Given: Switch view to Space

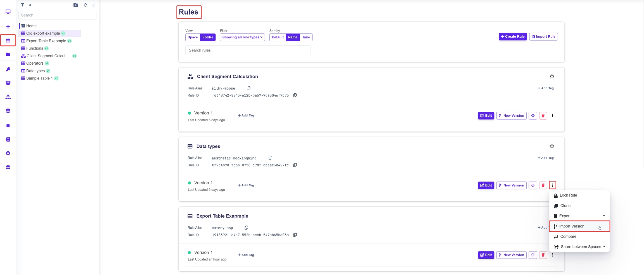Looking at the screenshot, I should pos(193,37).
